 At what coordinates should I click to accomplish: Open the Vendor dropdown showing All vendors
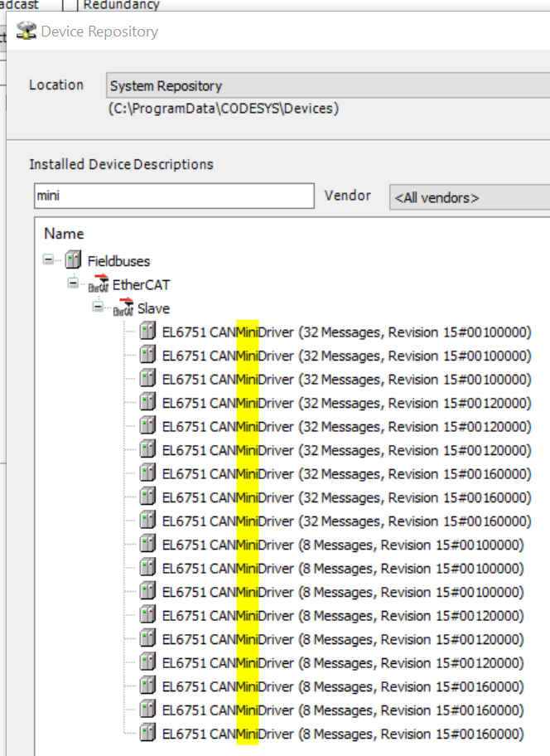pos(469,197)
